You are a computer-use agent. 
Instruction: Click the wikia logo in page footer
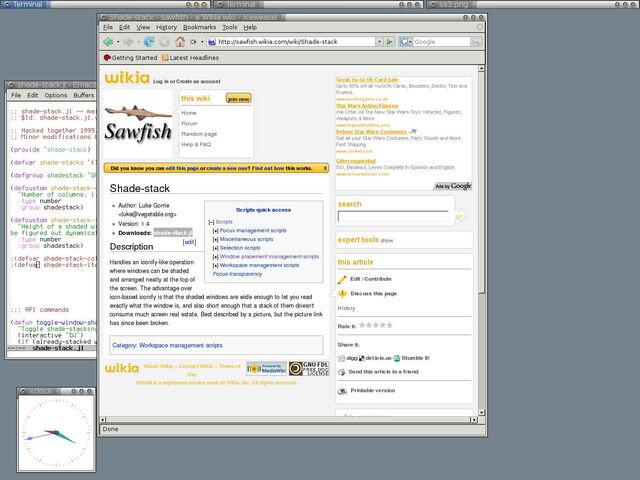coord(122,368)
